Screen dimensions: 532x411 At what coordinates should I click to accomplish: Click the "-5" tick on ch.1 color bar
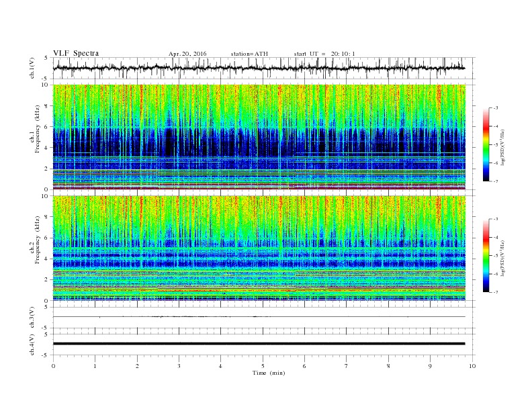click(495, 145)
